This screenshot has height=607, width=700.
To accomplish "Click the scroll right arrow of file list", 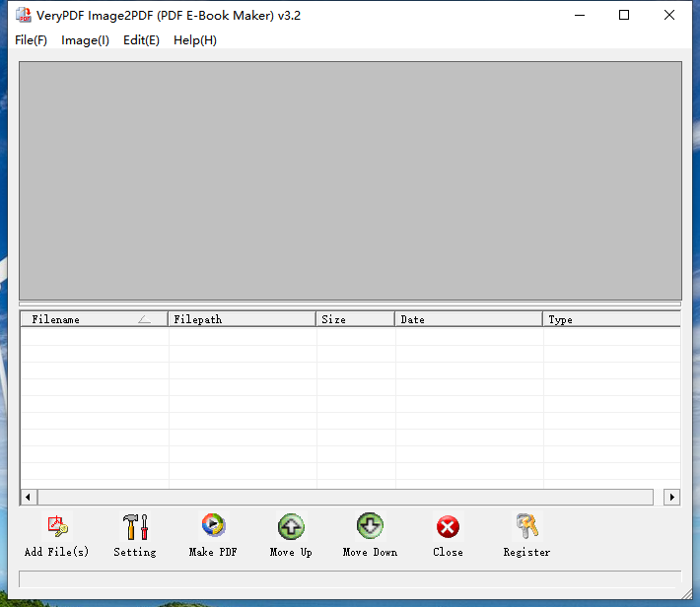I will [671, 497].
